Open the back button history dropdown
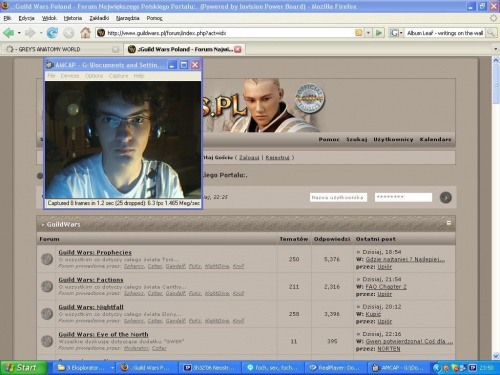This screenshot has width=500, height=375. coord(19,33)
